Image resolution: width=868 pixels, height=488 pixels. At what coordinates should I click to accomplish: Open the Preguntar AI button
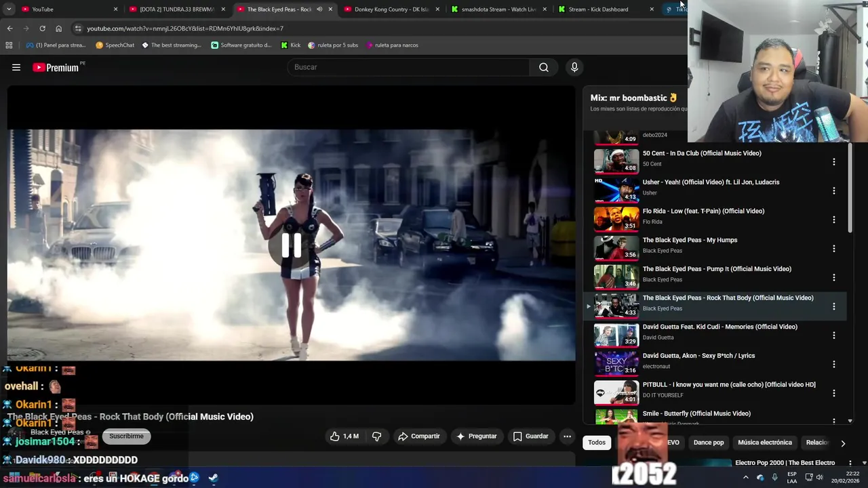point(477,436)
